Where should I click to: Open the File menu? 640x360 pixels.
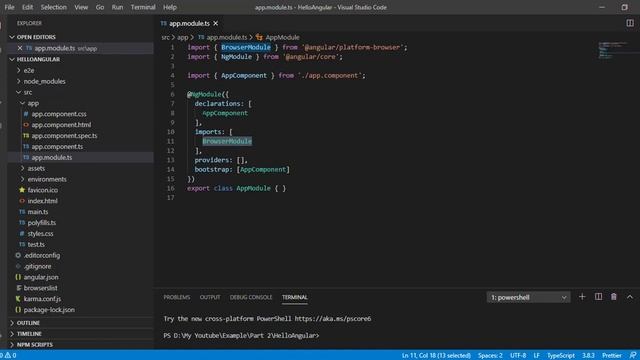9,7
